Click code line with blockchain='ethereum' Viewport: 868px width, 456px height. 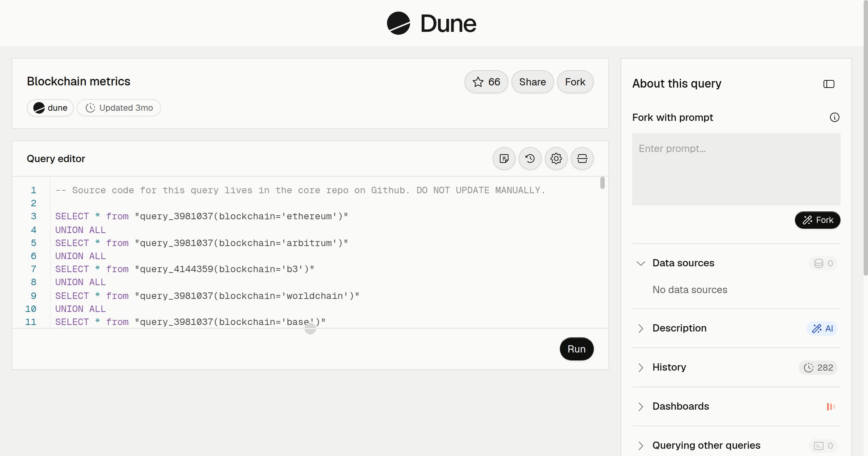point(201,216)
